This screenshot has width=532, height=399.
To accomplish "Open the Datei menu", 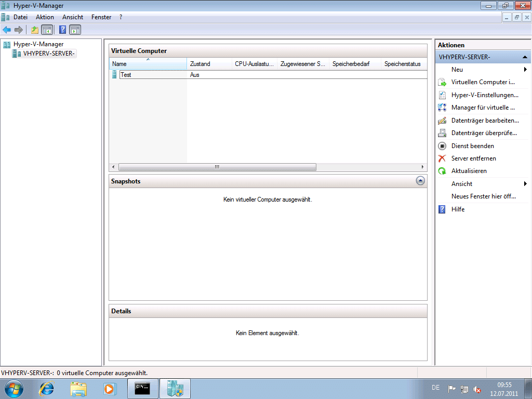I will 20,17.
